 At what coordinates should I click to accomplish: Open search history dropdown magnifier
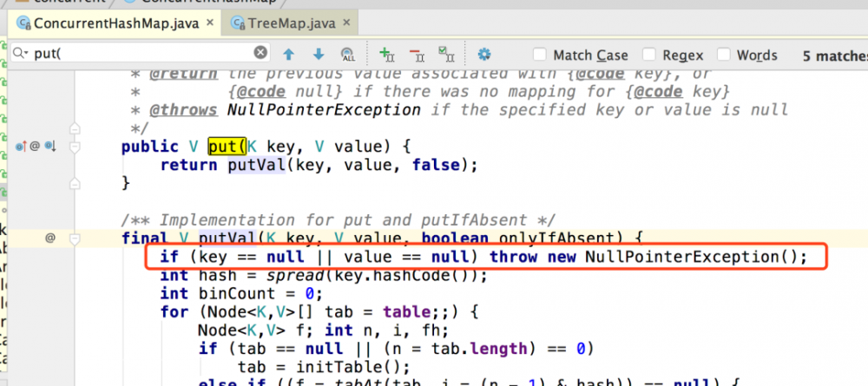pos(20,53)
